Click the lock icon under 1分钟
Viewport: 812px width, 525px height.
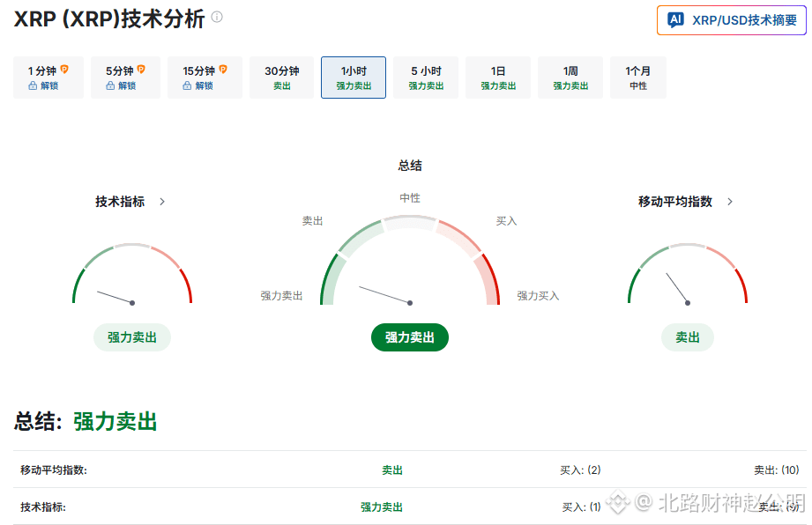[x=33, y=85]
